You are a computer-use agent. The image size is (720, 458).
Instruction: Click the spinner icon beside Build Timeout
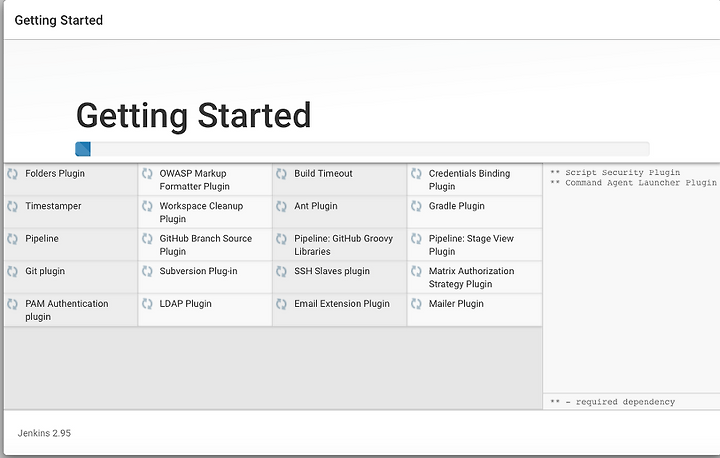coord(281,174)
